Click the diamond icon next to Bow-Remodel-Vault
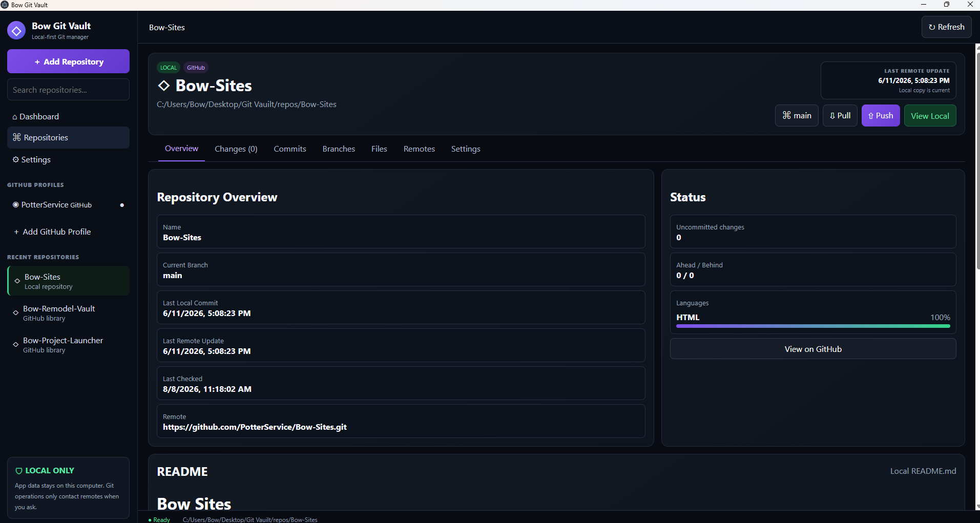This screenshot has height=523, width=980. (x=16, y=312)
